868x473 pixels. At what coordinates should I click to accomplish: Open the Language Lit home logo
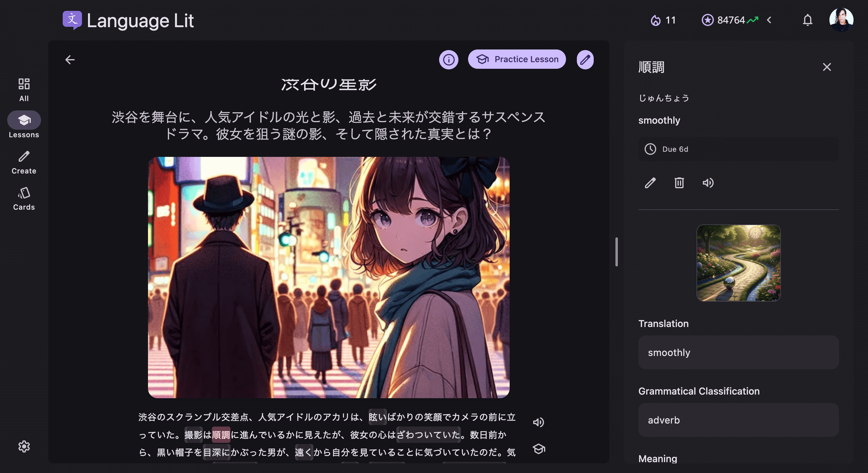click(128, 20)
